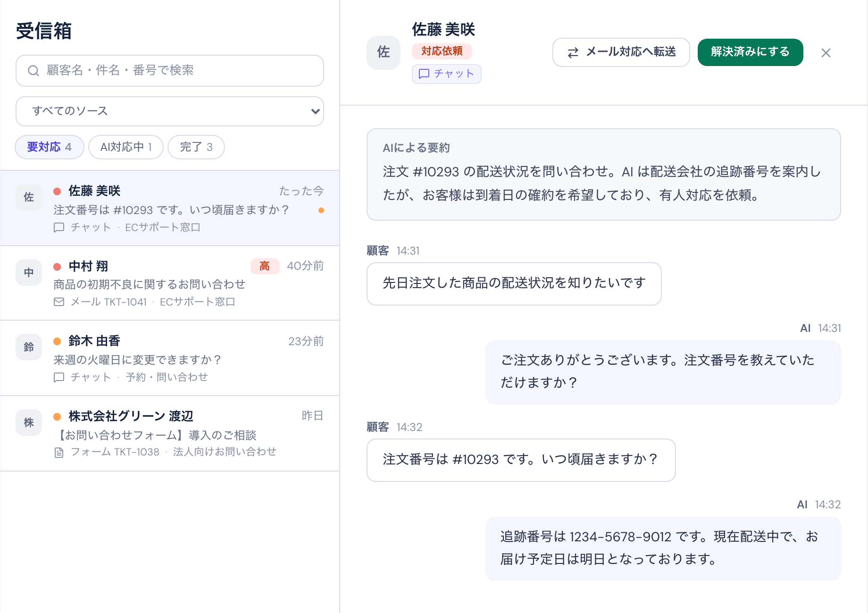Screen dimensions: 868x613
Task: Click the 佐 avatar in conversation header
Action: point(384,52)
